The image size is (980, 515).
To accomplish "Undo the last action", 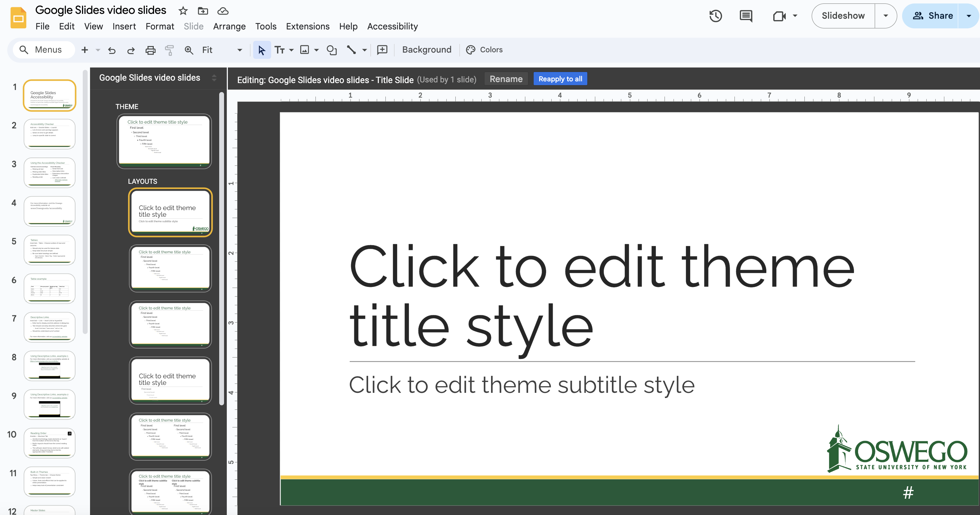I will click(x=112, y=50).
